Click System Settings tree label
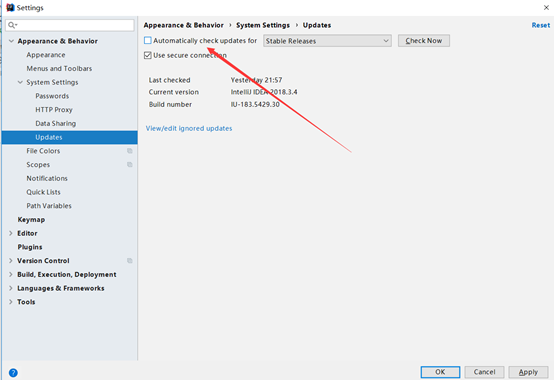Screen dimensions: 554x380 52,82
